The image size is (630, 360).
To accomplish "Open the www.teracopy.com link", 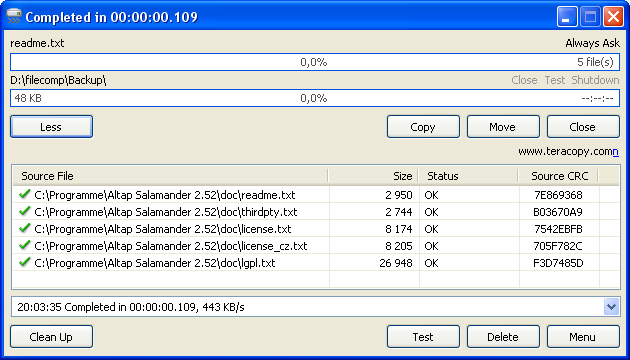I will pos(568,151).
